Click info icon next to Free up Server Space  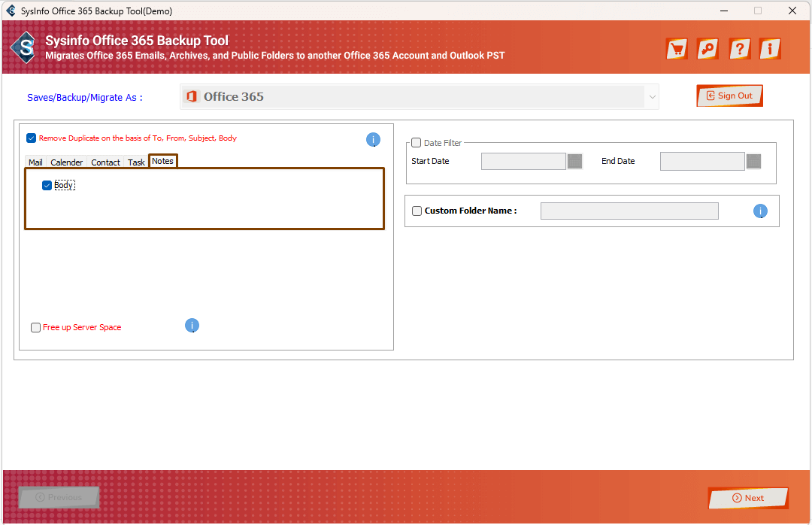(192, 326)
